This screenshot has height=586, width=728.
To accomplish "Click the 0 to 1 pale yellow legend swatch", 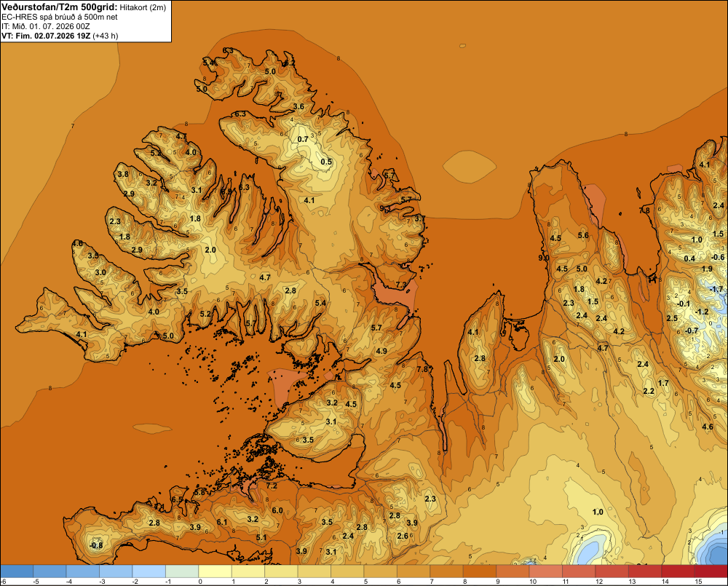I will tap(215, 571).
